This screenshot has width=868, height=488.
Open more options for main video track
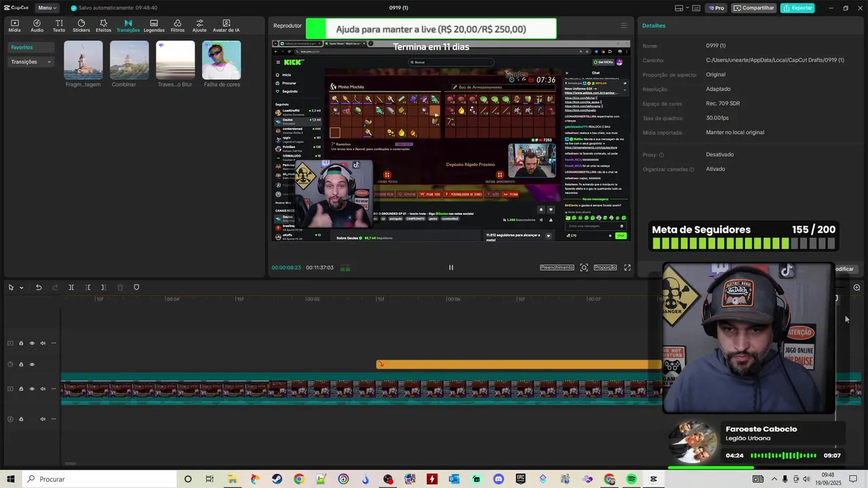[x=54, y=389]
